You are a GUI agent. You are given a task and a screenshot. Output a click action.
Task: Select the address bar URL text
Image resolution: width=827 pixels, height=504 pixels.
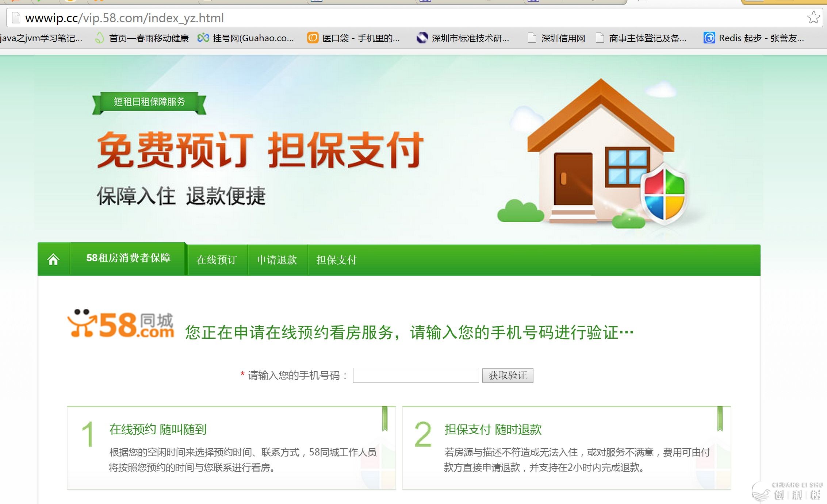coord(125,18)
